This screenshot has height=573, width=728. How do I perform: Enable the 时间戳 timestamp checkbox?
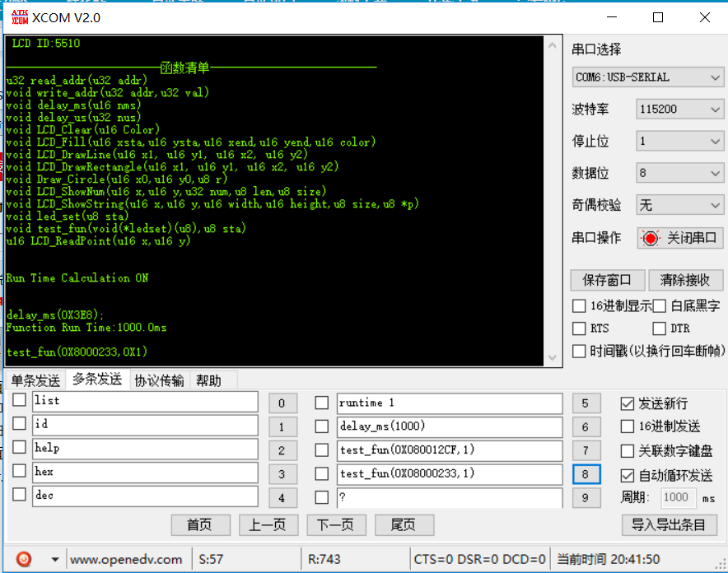tap(579, 351)
